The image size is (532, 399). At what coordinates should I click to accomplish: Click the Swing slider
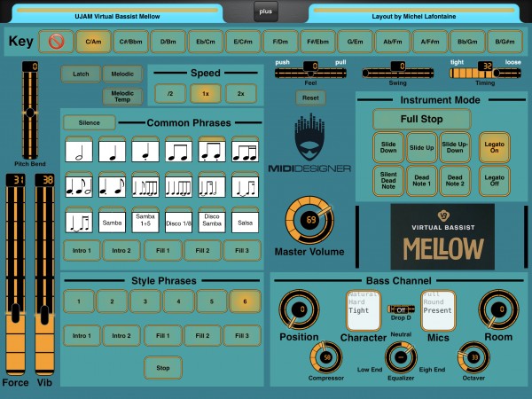(x=397, y=73)
